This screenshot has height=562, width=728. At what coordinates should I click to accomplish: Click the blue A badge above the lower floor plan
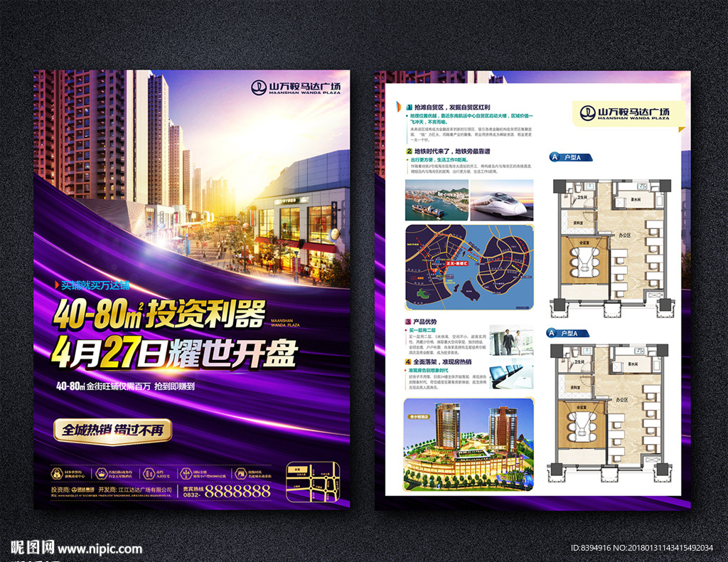click(x=551, y=333)
